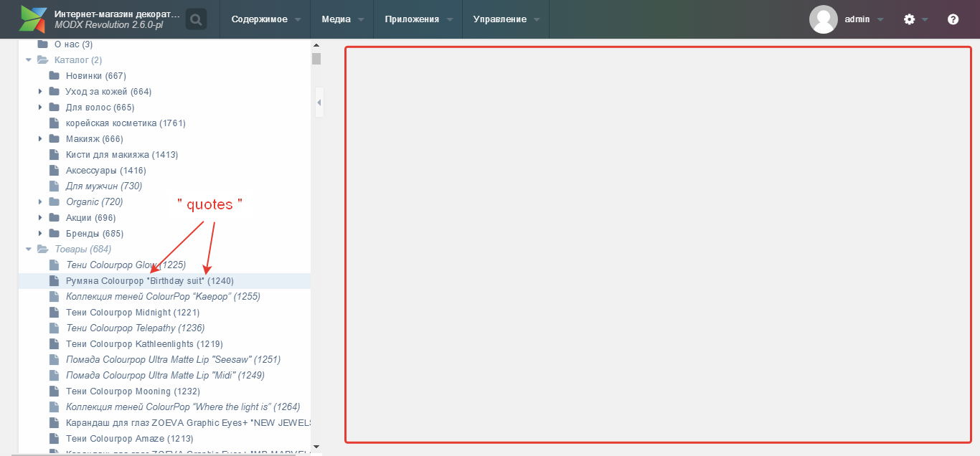
Task: Expand the Для волос (665) node
Action: (x=41, y=107)
